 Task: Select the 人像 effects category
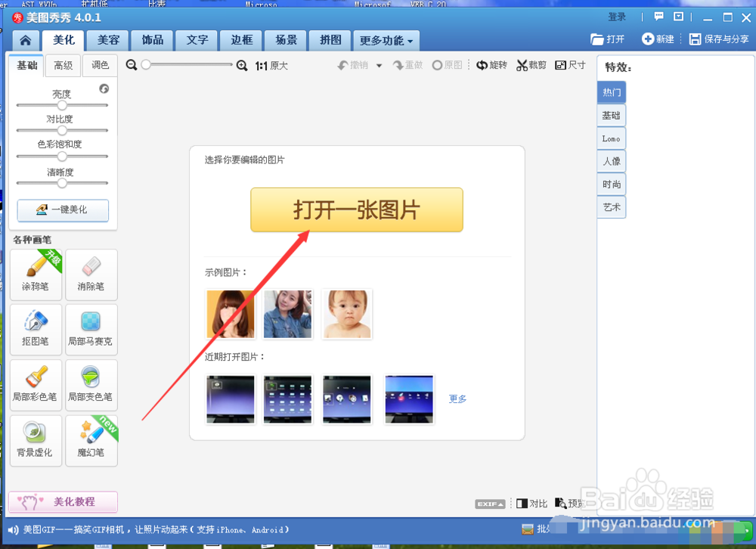click(611, 160)
